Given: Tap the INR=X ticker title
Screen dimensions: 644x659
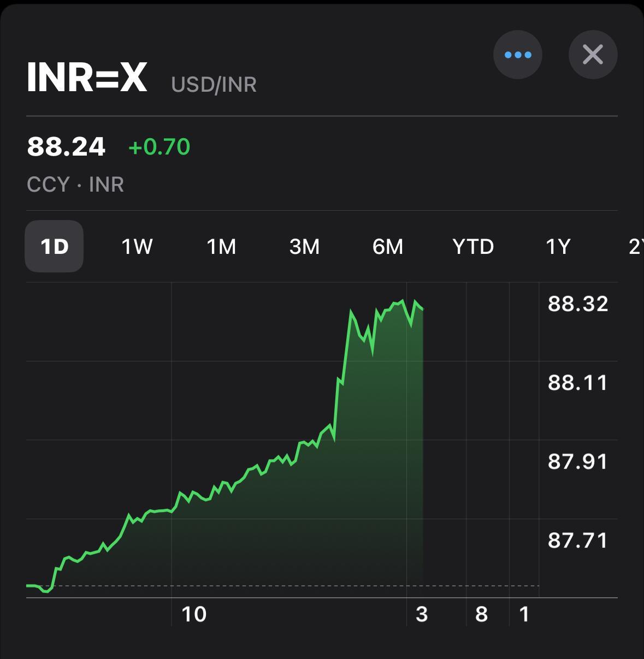Looking at the screenshot, I should coord(87,78).
